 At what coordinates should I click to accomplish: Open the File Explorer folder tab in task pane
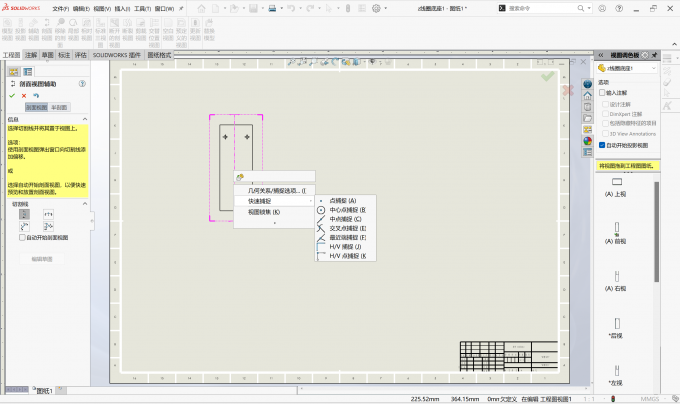(x=588, y=118)
